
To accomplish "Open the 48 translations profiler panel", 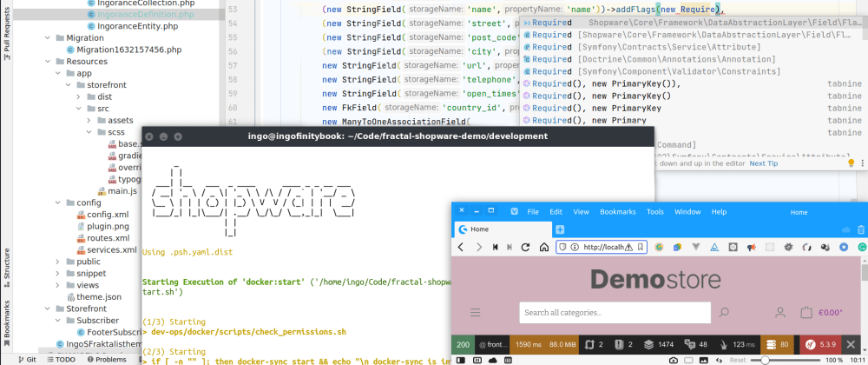I will [x=696, y=344].
